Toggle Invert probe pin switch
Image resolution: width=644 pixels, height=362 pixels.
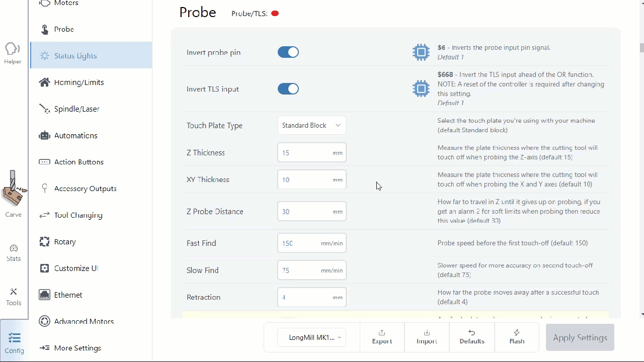coord(288,52)
